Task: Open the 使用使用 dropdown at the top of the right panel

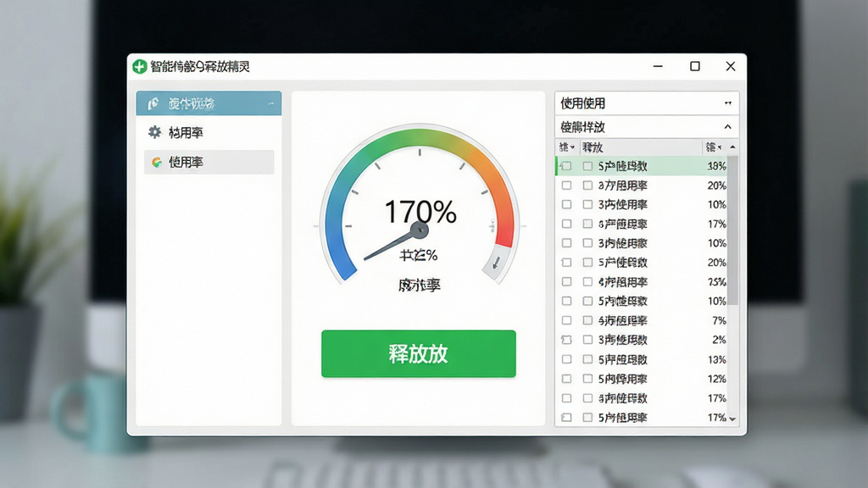Action: point(647,103)
